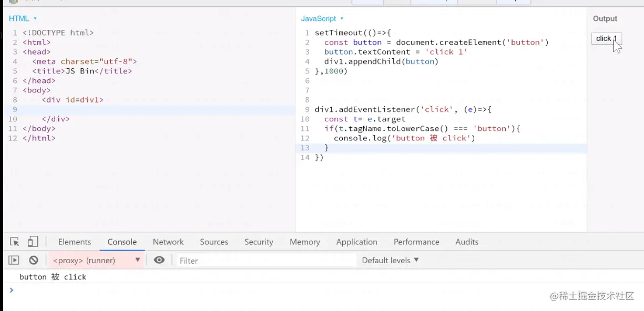
Task: Click the <title>JS Bin</title> line
Action: click(82, 71)
